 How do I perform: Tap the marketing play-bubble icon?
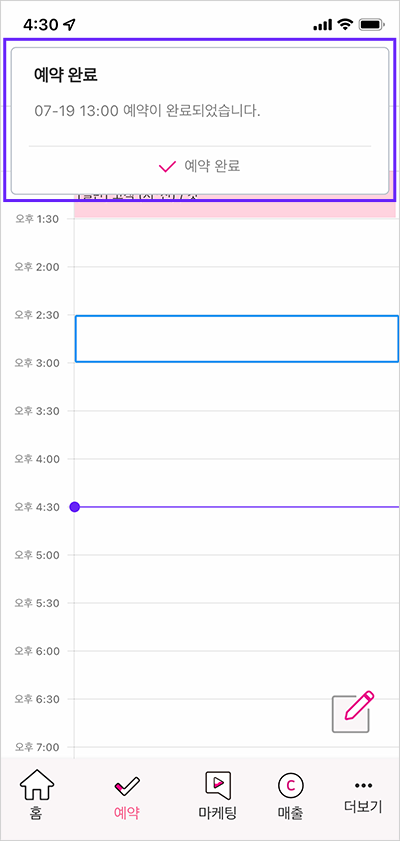(x=218, y=784)
